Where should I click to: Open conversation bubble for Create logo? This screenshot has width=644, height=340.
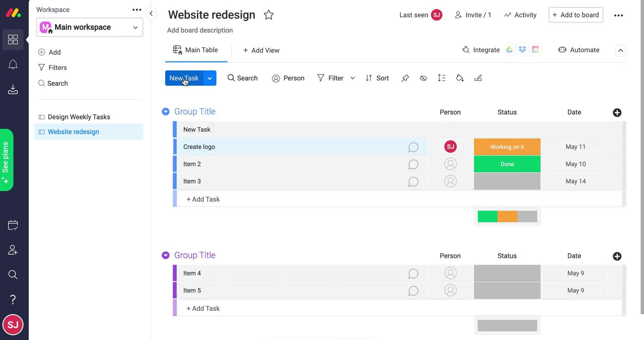pos(413,147)
